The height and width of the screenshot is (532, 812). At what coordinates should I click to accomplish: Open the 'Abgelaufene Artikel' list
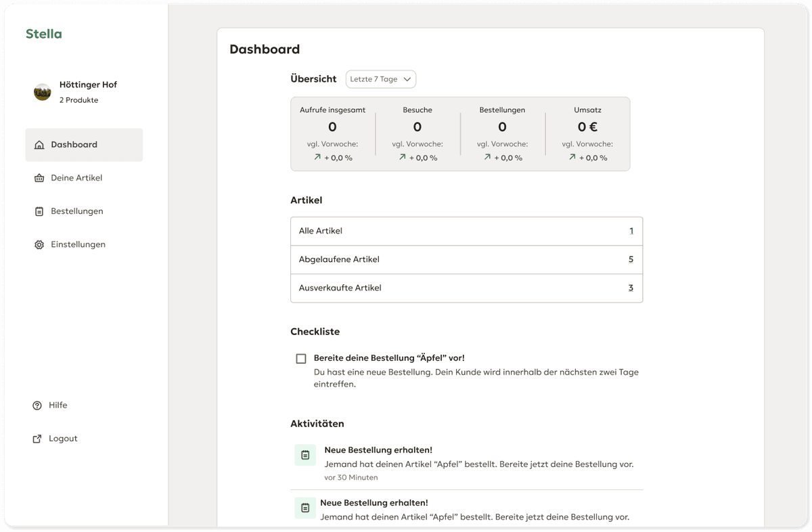(466, 259)
